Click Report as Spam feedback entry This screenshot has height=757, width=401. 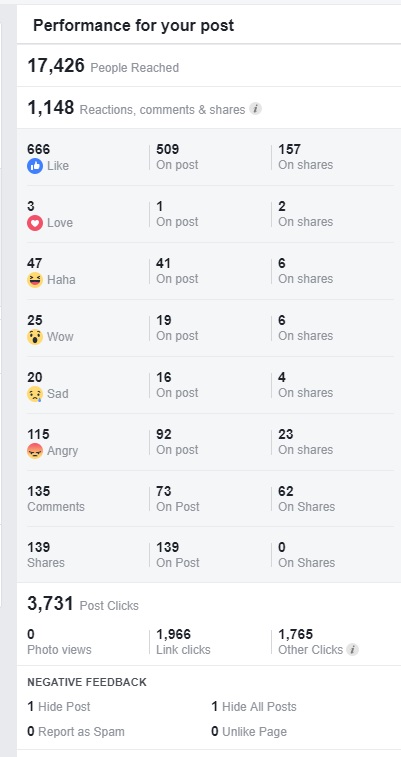tap(76, 732)
